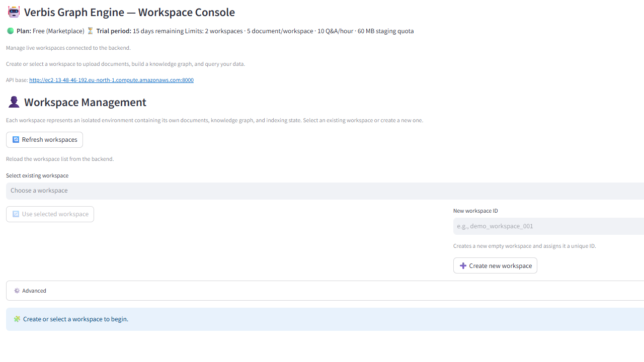644x362 pixels.
Task: Click the icon in Use selected workspace
Action: tap(16, 214)
